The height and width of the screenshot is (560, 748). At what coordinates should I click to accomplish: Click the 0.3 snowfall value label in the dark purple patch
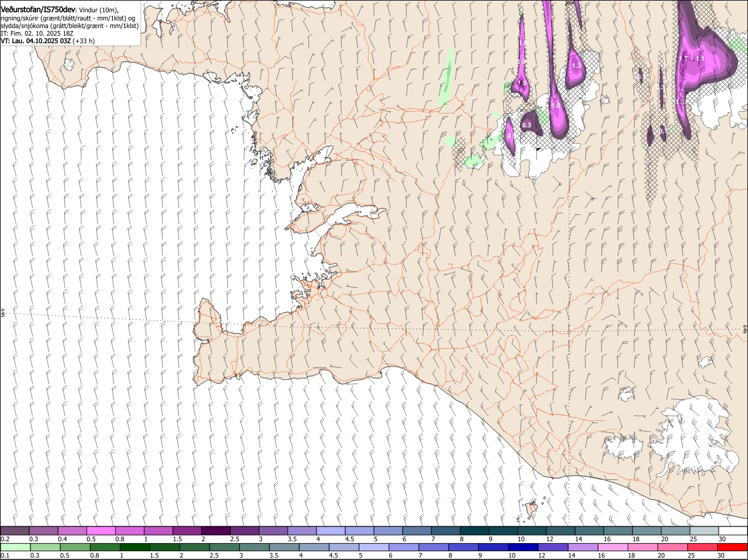coord(527,125)
